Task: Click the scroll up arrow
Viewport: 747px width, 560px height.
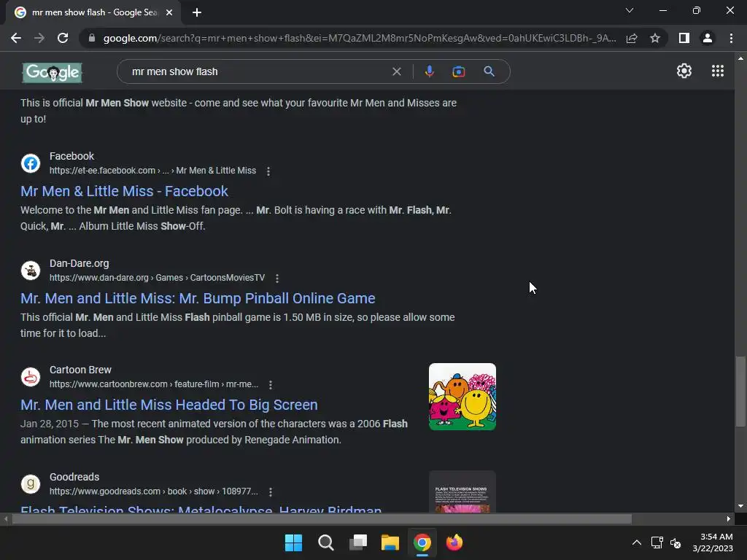Action: click(x=740, y=58)
